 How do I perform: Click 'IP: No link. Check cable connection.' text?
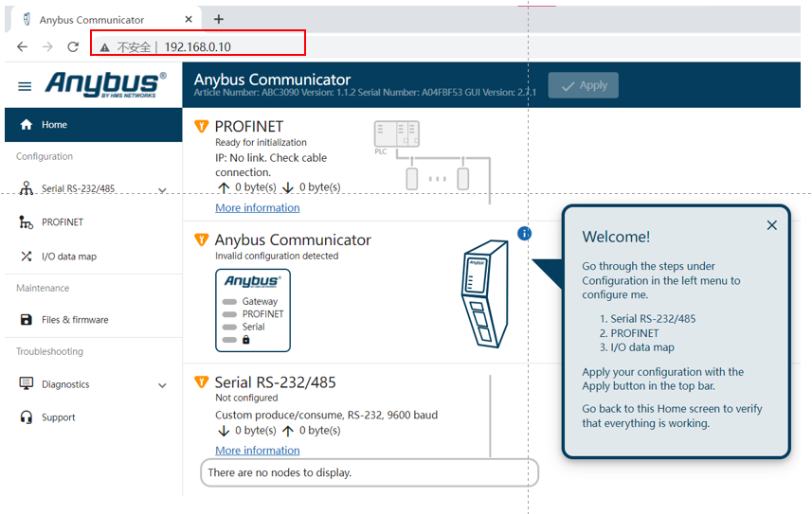[271, 165]
